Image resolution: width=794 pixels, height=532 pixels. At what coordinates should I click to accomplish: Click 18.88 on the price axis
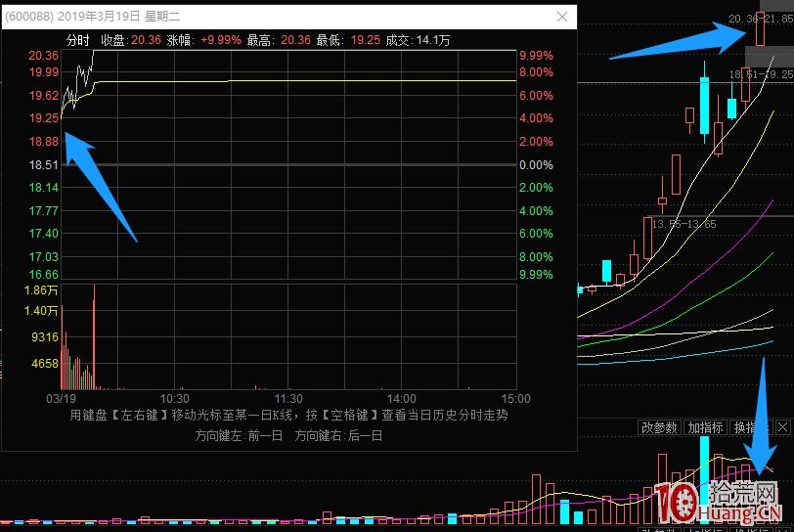point(44,142)
